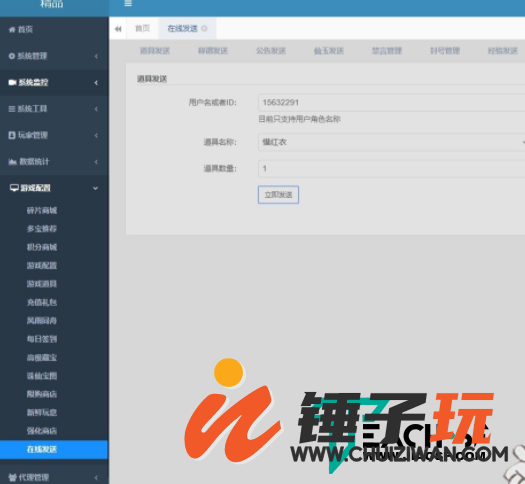Collapse the 游戏配置 parent menu chevron
525x484 pixels.
(x=95, y=188)
